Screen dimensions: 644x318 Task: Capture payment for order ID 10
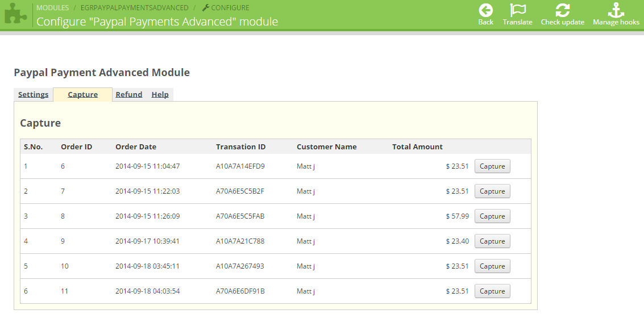pyautogui.click(x=492, y=266)
